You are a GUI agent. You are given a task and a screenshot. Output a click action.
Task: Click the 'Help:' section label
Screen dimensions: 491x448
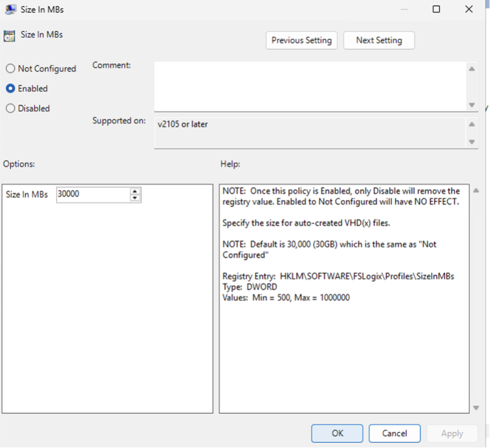point(230,164)
